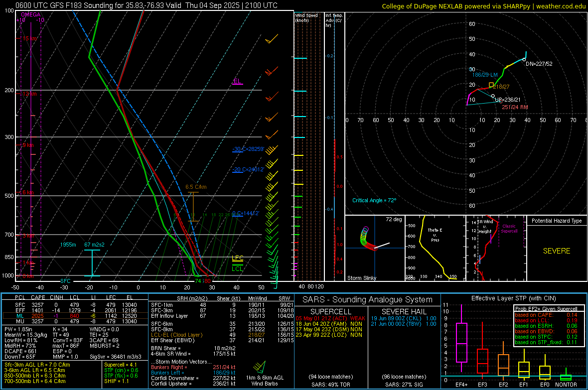Click the green LCL level label
The image size is (588, 390).
coord(237,268)
